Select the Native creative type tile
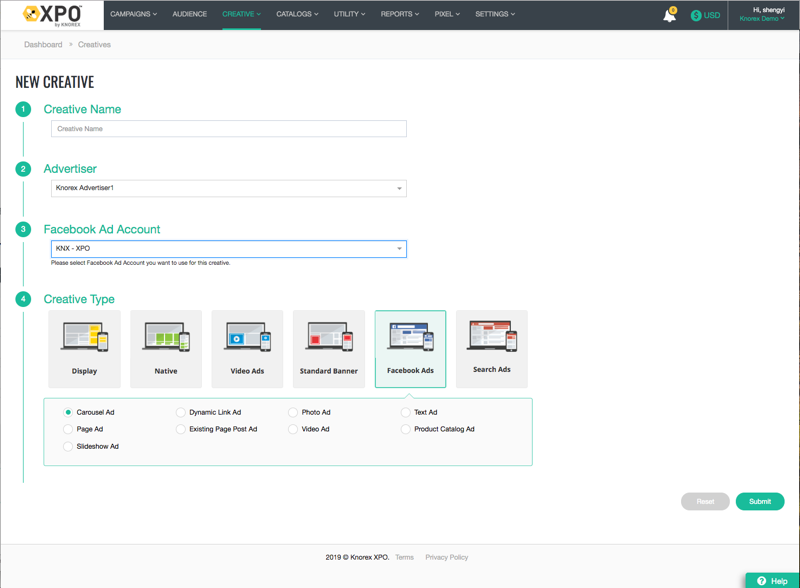The width and height of the screenshot is (800, 588). click(x=166, y=348)
